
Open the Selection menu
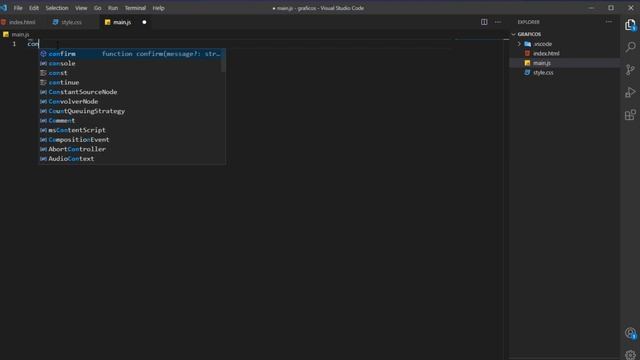pyautogui.click(x=57, y=8)
